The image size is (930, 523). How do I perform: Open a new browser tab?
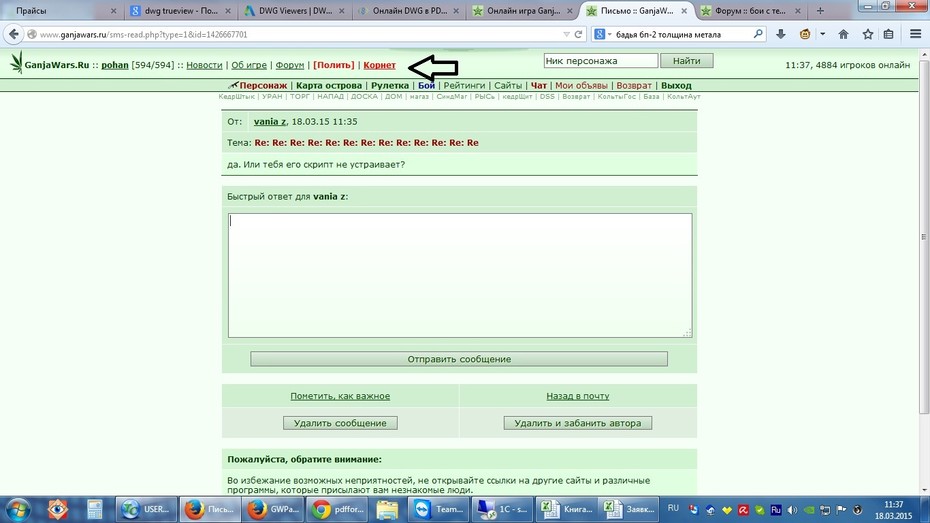(x=820, y=11)
